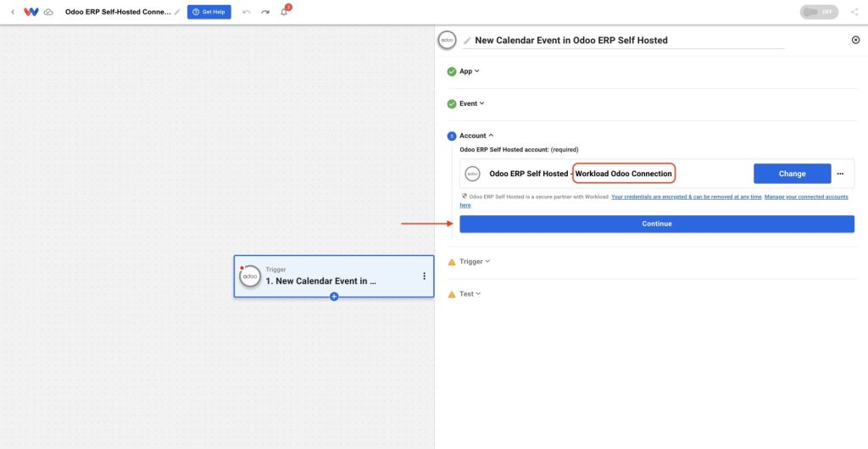Open the trigger node's three-dot menu
Viewport: 868px width, 449px height.
(x=424, y=276)
